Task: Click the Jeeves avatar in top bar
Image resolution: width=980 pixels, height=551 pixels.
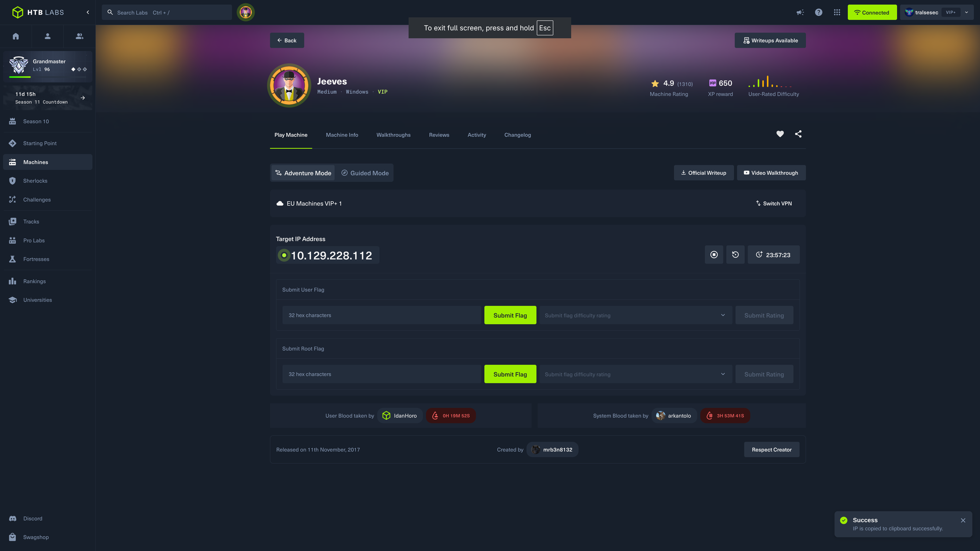Action: click(x=245, y=12)
